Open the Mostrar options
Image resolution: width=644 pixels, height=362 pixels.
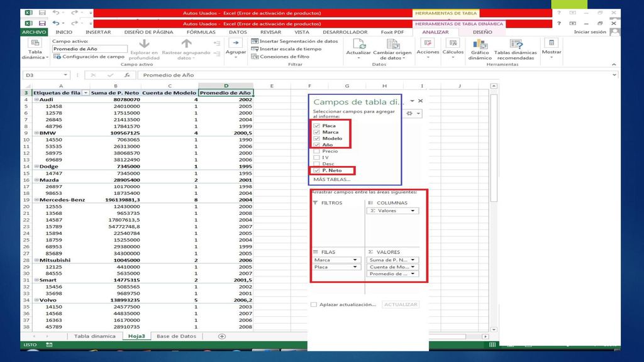(551, 49)
